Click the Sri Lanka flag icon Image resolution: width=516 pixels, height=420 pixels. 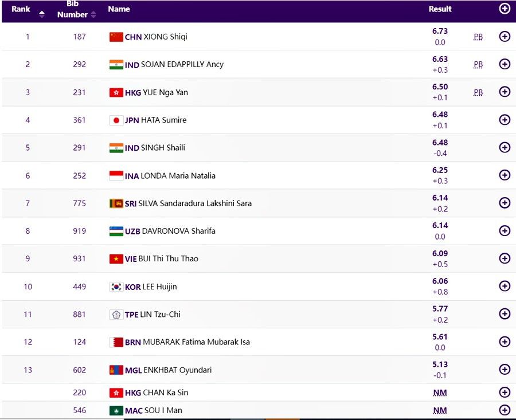coord(116,203)
